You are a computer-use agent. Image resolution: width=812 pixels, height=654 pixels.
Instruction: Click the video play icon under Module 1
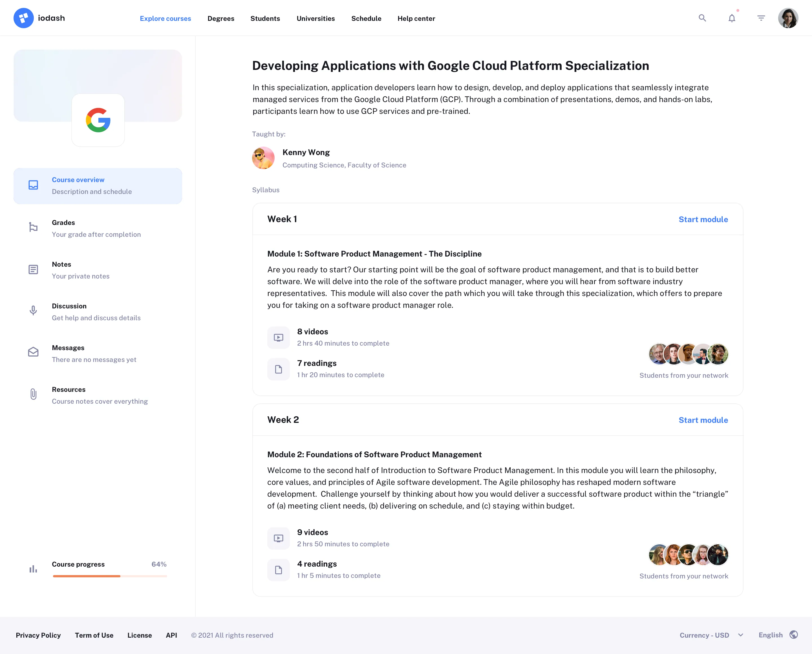pos(279,337)
